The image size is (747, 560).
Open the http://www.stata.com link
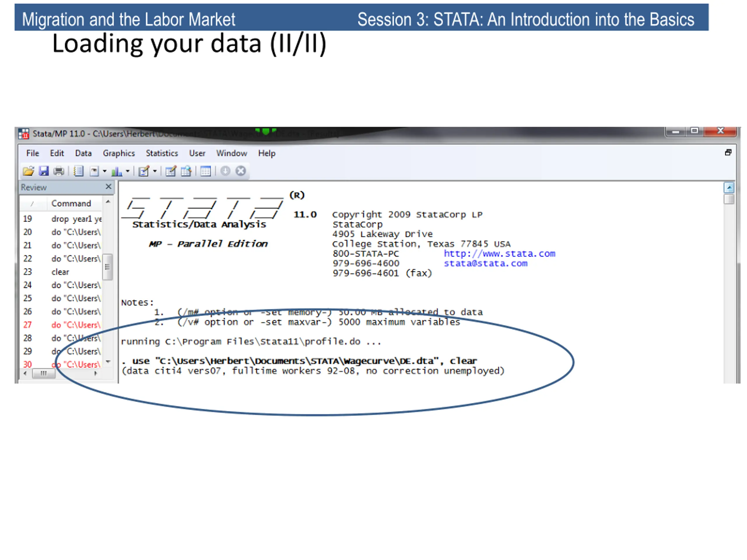click(500, 254)
